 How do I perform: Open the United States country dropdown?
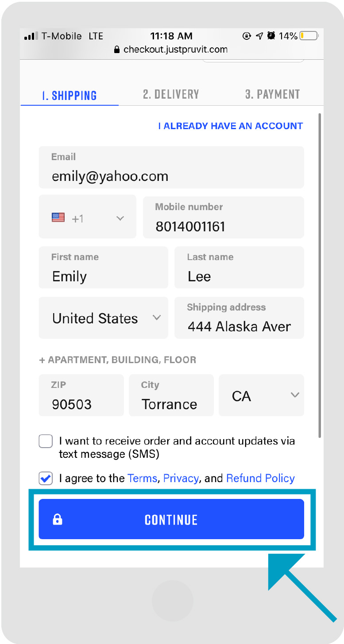pos(104,318)
